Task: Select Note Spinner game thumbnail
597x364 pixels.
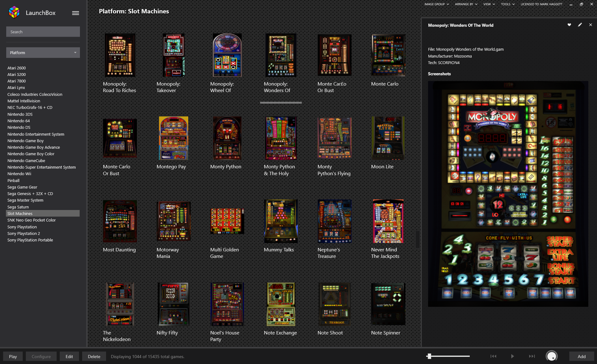Action: (x=388, y=304)
